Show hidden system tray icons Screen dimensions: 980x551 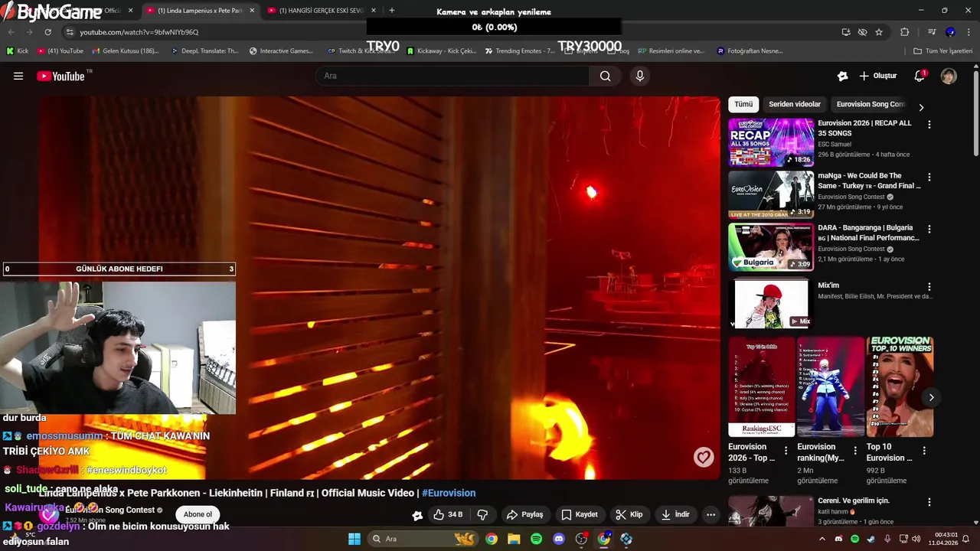[x=822, y=539]
